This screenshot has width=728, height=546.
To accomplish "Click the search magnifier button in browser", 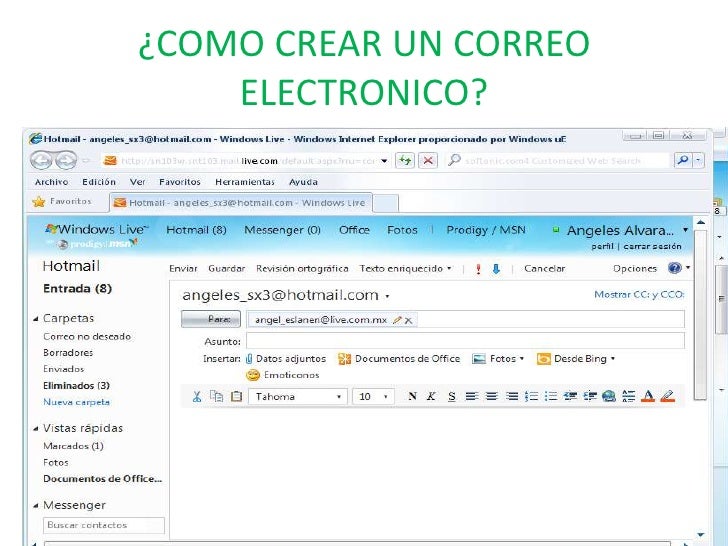I will coord(683,161).
